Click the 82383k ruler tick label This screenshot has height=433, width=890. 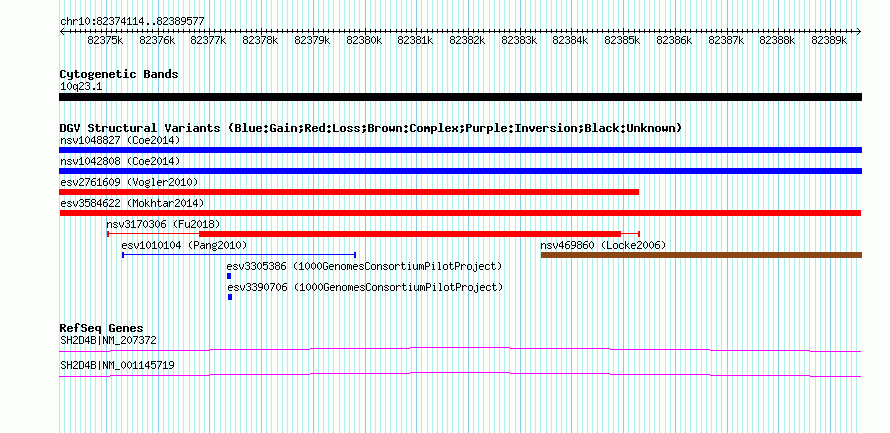(x=519, y=40)
